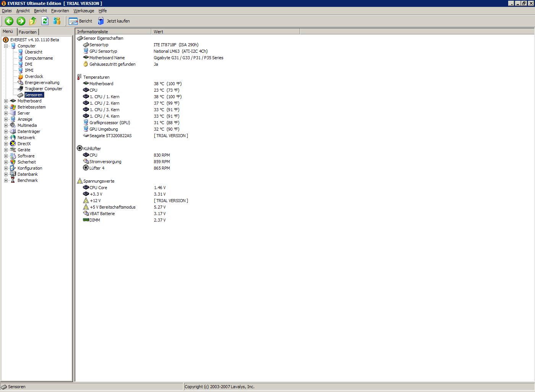The height and width of the screenshot is (392, 535).
Task: Click the Datenbank icon in tree
Action: 13,174
